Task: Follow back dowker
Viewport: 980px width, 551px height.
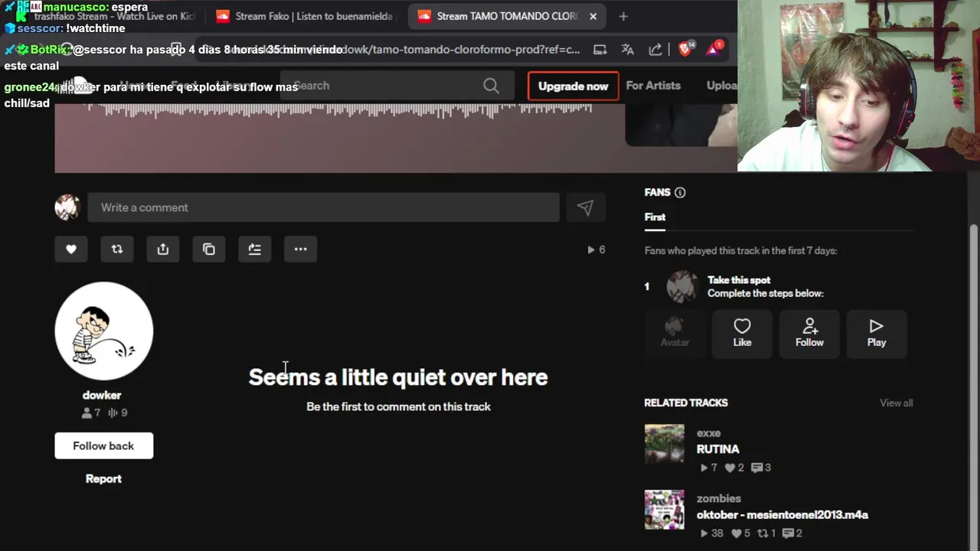Action: click(x=103, y=445)
